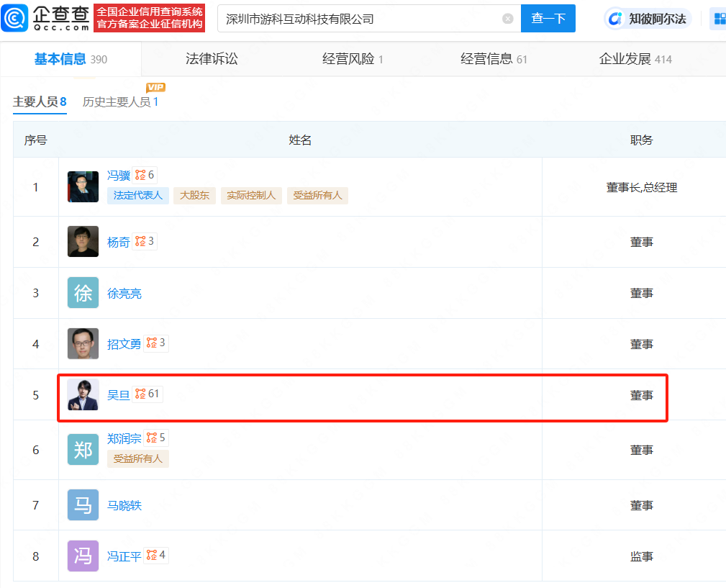Screen dimensions: 726x588
Task: Click 郑润宗's related companies icon 5
Action: [x=156, y=438]
